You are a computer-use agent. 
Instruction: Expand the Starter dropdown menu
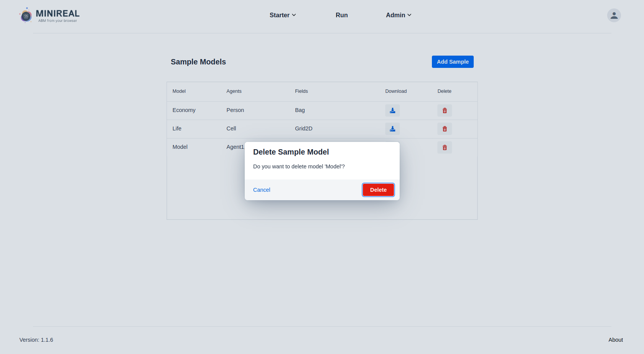click(283, 15)
